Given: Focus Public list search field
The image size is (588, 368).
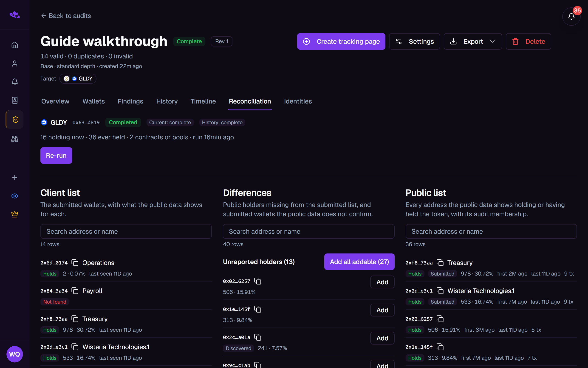Looking at the screenshot, I should click(491, 231).
